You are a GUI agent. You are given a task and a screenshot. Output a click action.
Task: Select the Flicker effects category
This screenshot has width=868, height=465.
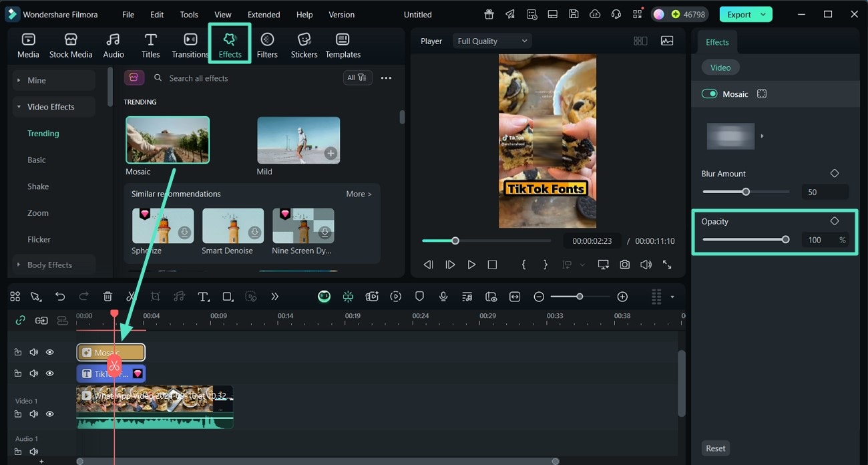pyautogui.click(x=39, y=239)
